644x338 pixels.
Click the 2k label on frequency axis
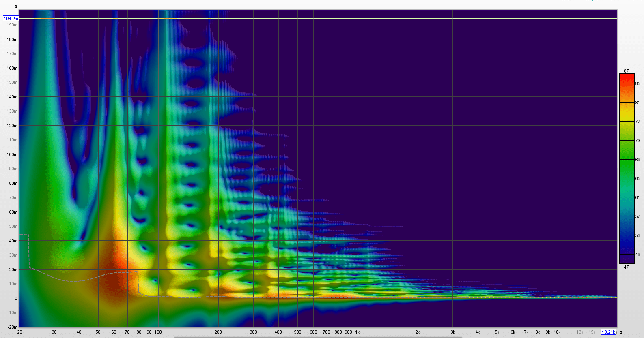click(x=417, y=332)
